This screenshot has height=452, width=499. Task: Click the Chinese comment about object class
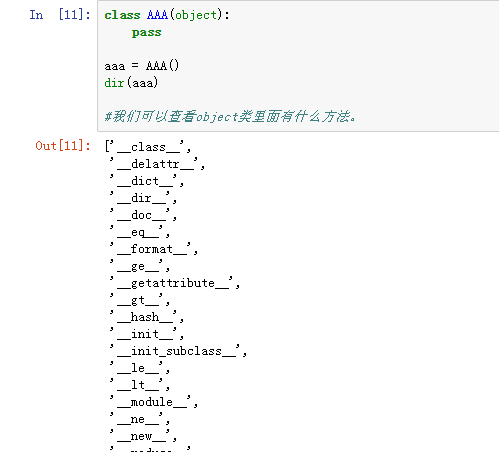[x=230, y=116]
